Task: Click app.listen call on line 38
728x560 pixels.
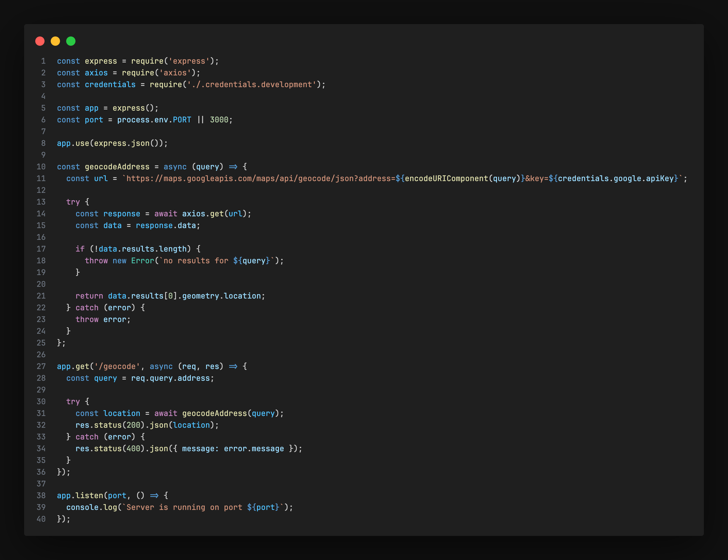Action: coord(80,496)
